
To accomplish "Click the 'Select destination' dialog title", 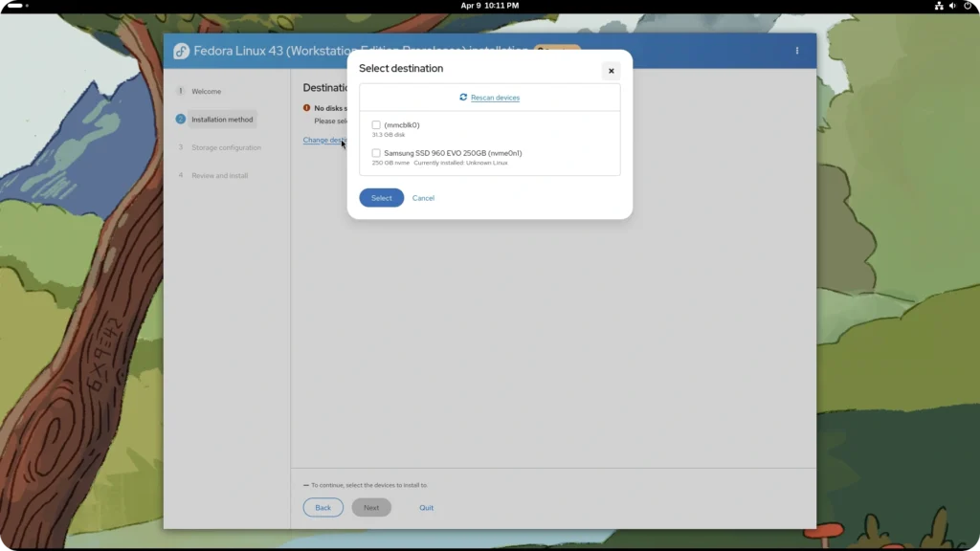I will click(x=401, y=68).
